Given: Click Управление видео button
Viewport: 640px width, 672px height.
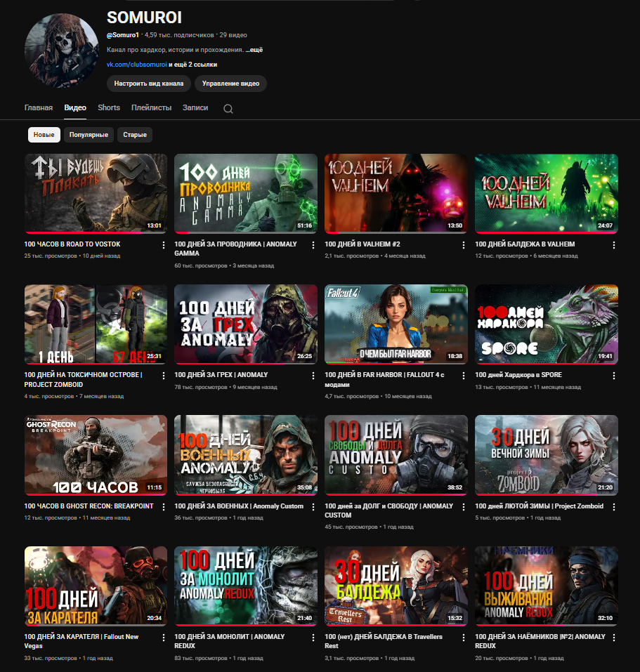Looking at the screenshot, I should pyautogui.click(x=230, y=84).
